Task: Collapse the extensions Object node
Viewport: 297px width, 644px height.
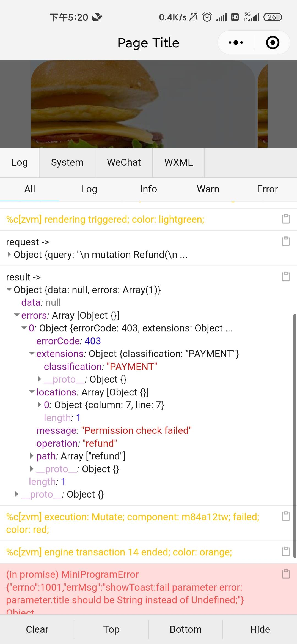Action: (x=32, y=354)
